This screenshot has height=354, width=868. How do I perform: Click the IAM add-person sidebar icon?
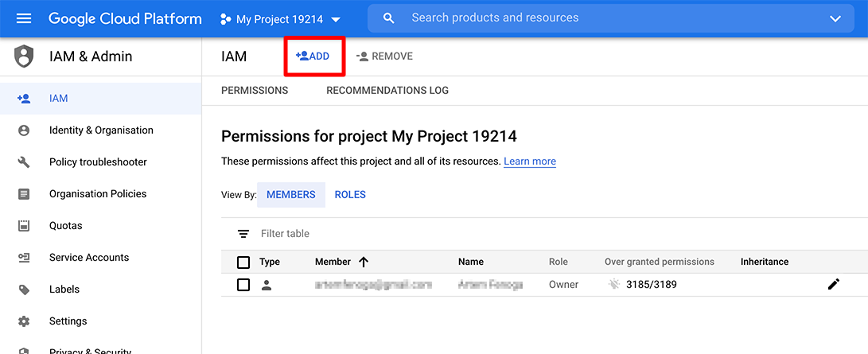(x=24, y=99)
